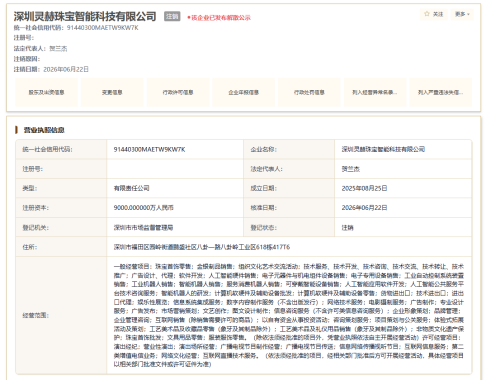View the 行政处罚信息 tab
This screenshot has width=487, height=380.
point(309,92)
